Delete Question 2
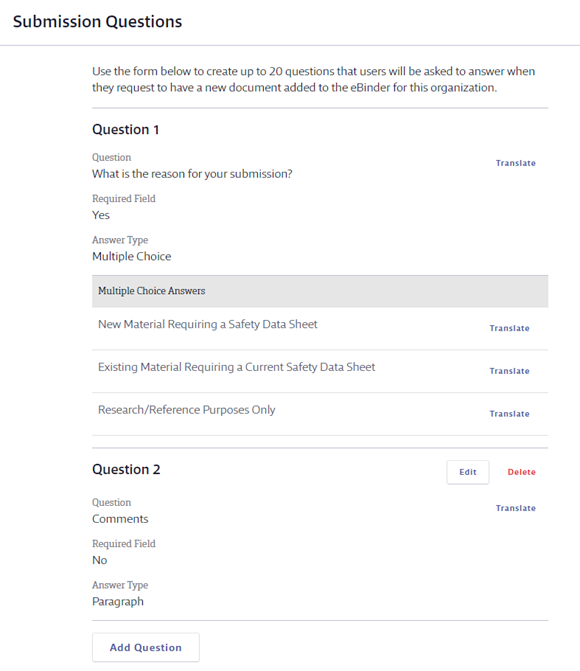The image size is (580, 671). [521, 472]
